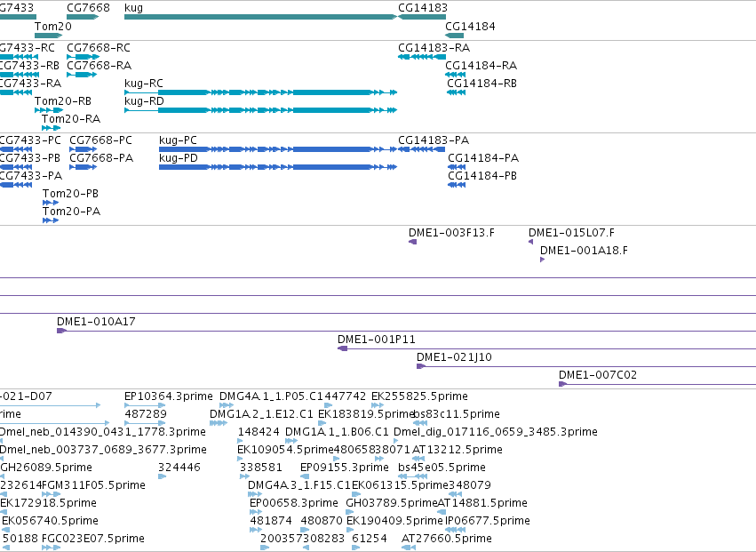Select BAC clone DME1-001P11
The height and width of the screenshot is (552, 756).
[x=546, y=348]
